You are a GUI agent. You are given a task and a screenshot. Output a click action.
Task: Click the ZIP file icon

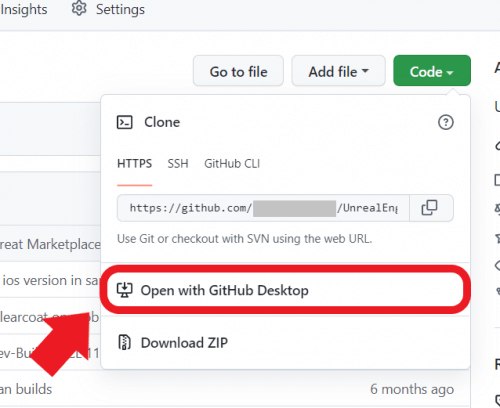[125, 342]
